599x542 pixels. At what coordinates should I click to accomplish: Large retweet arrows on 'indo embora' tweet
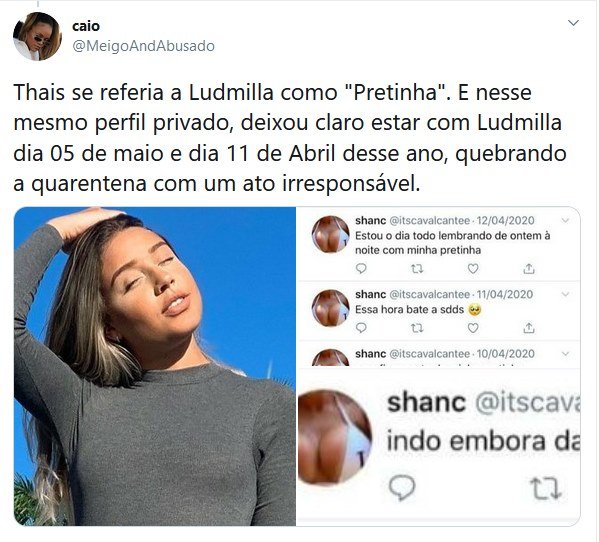[x=546, y=489]
